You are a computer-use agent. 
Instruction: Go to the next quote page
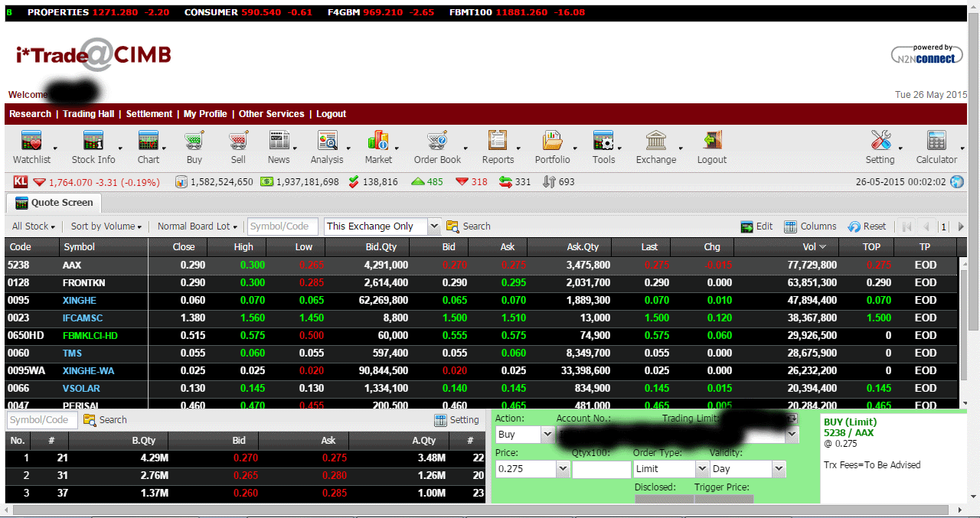960,226
